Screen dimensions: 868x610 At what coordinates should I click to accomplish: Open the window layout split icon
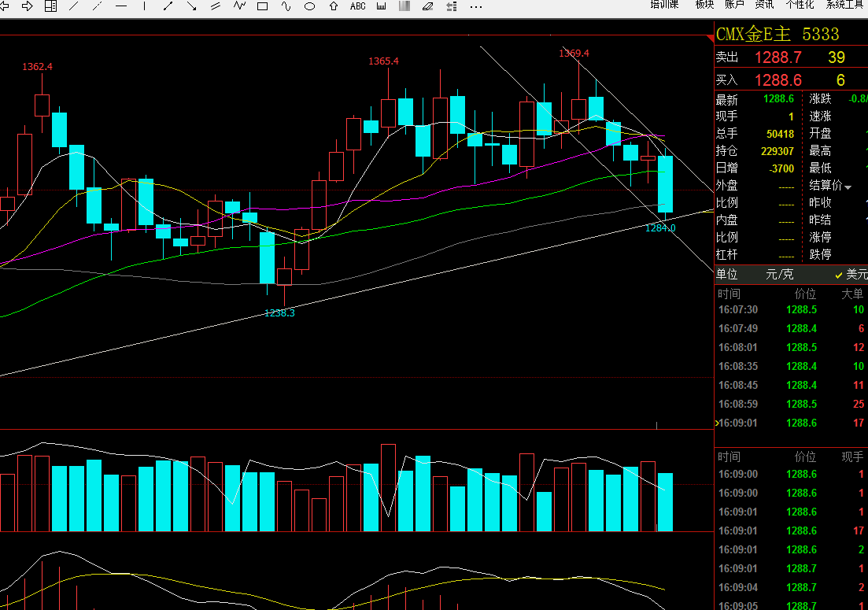point(50,6)
